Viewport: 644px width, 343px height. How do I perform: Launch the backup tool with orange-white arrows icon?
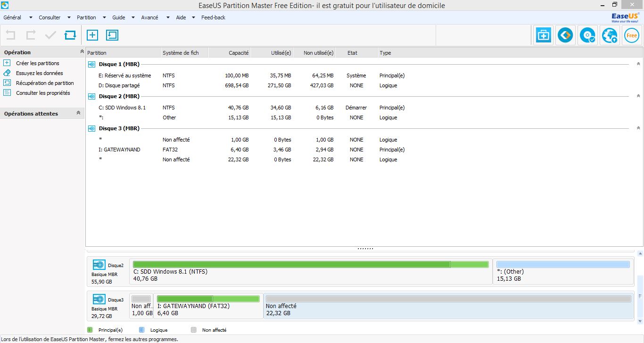565,35
